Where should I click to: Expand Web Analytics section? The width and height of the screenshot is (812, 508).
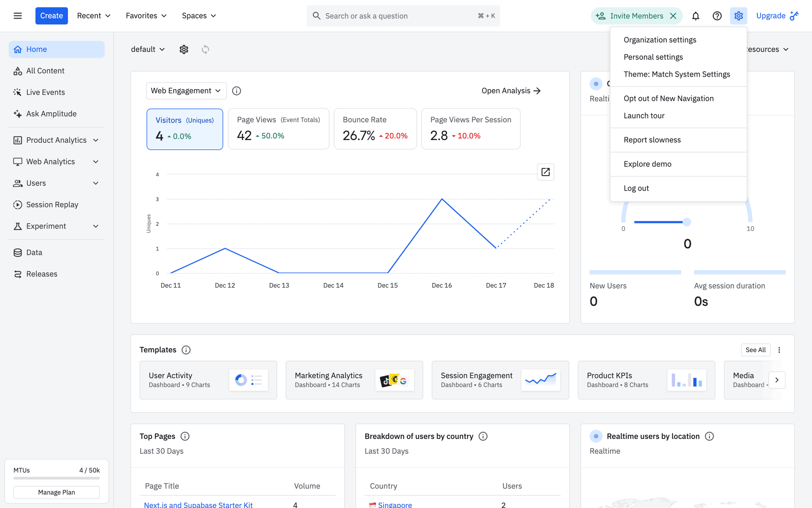[x=57, y=162]
